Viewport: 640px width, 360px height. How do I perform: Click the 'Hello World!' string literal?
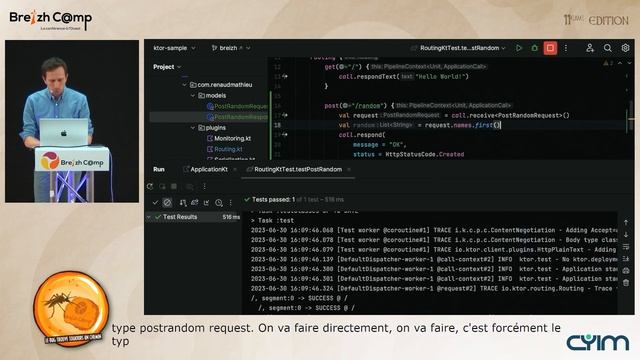click(440, 76)
